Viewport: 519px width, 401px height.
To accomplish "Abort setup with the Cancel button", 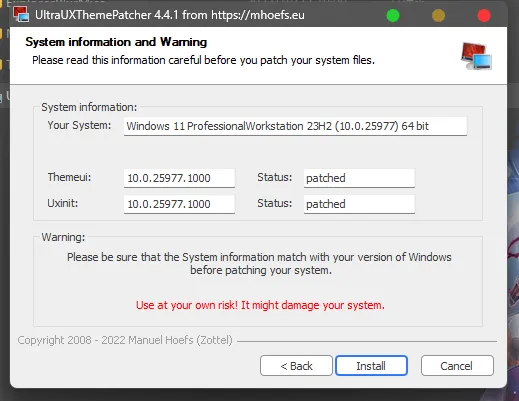I will pos(457,366).
